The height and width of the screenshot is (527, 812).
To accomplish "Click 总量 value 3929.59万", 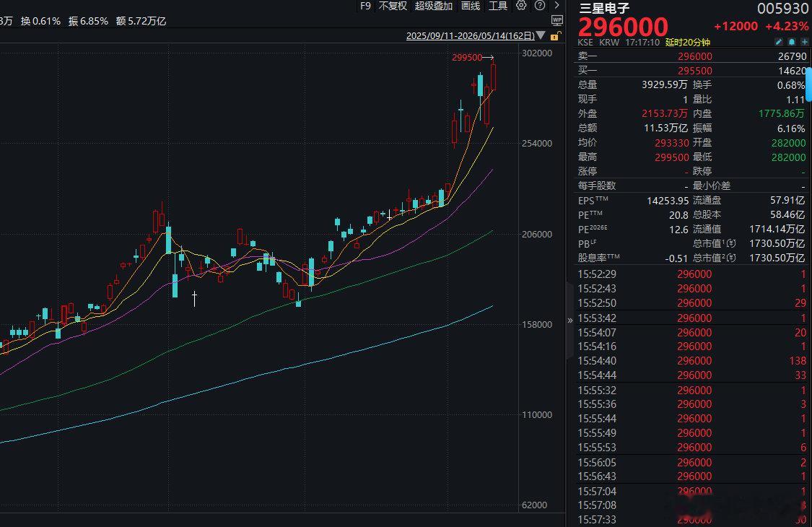I will click(665, 84).
